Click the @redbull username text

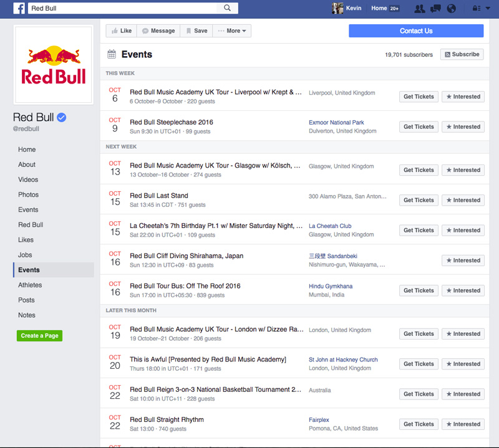pos(26,129)
